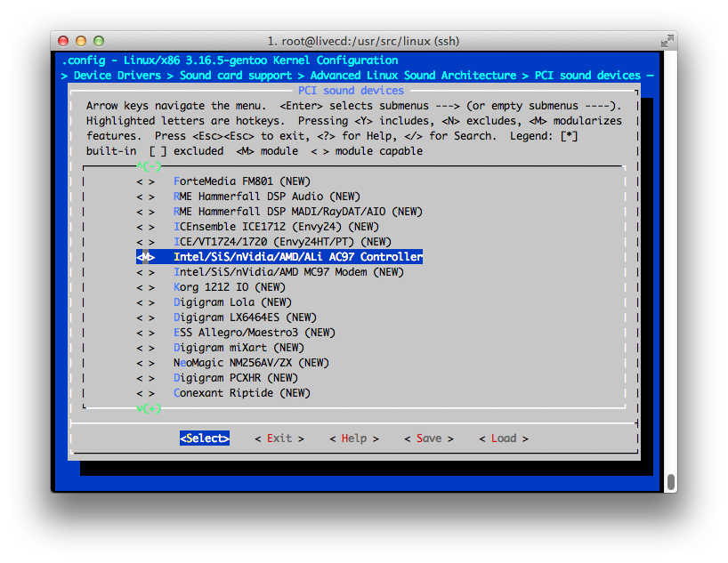Open the < Help > button

pos(354,438)
